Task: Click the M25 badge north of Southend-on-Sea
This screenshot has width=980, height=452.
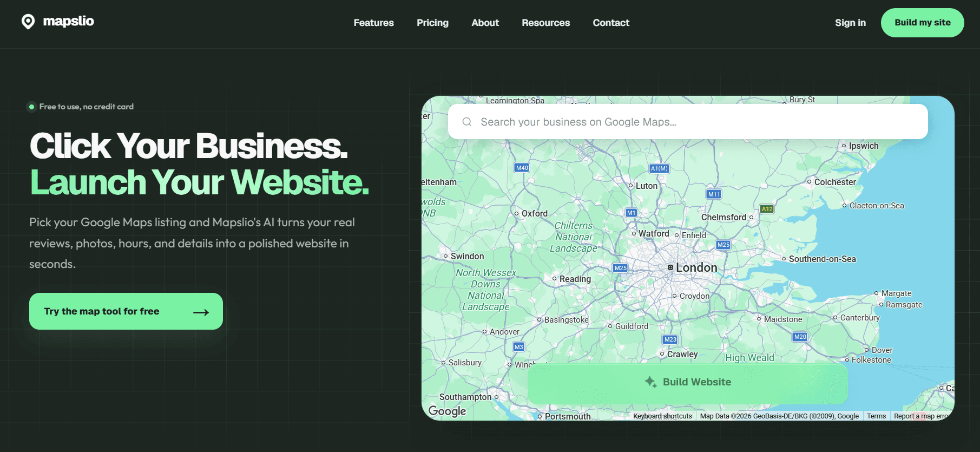Action: (724, 245)
